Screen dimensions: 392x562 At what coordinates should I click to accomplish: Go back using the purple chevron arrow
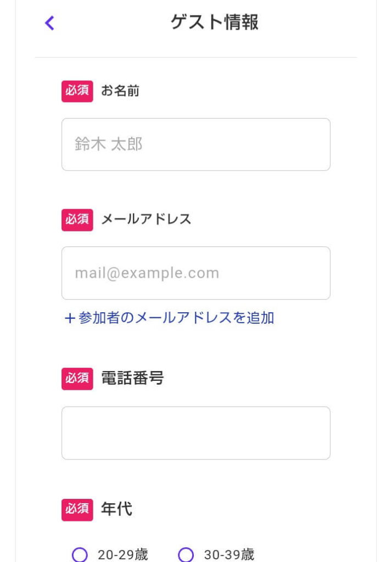tap(49, 23)
